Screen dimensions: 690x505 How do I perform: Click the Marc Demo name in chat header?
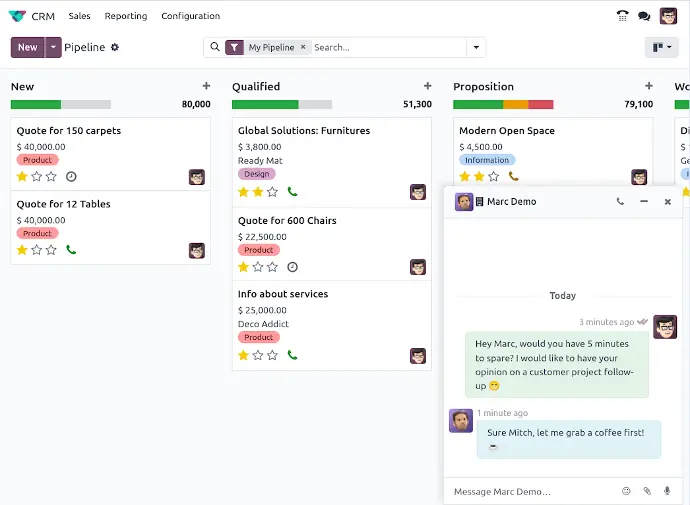click(512, 201)
